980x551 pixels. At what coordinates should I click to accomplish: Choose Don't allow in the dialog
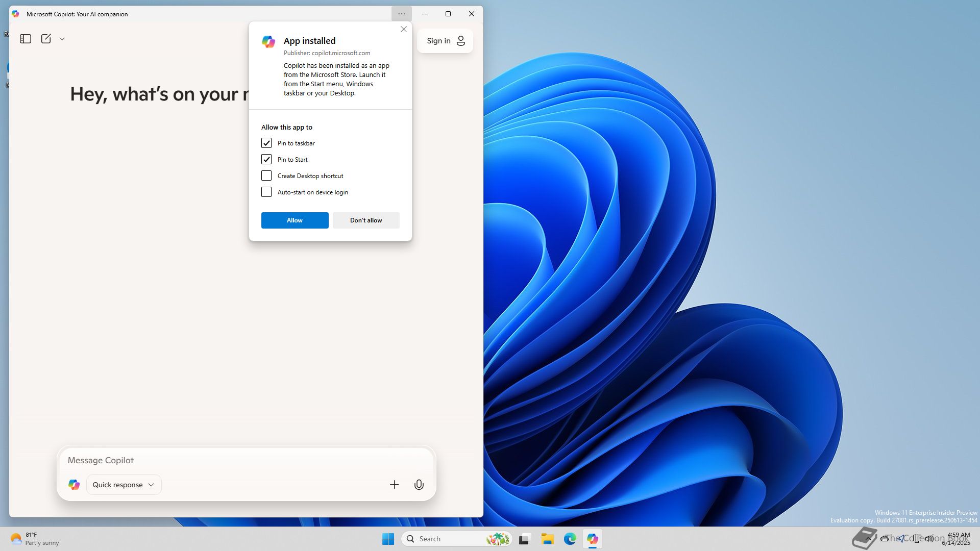click(x=365, y=220)
